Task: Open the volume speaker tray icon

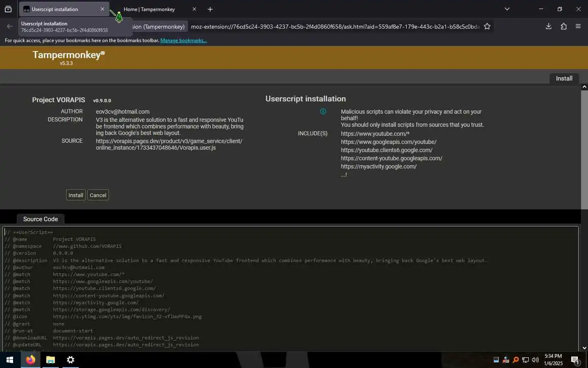Action: (x=535, y=360)
